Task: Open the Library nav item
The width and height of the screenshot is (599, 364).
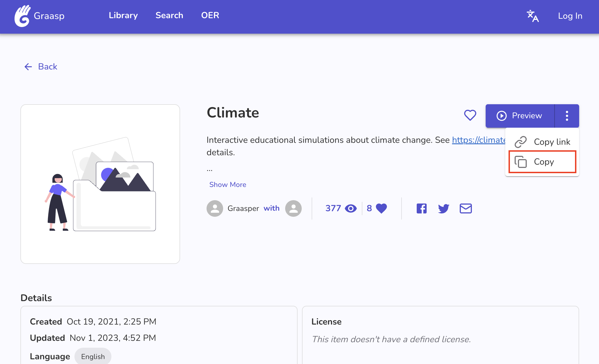Action: (x=123, y=15)
